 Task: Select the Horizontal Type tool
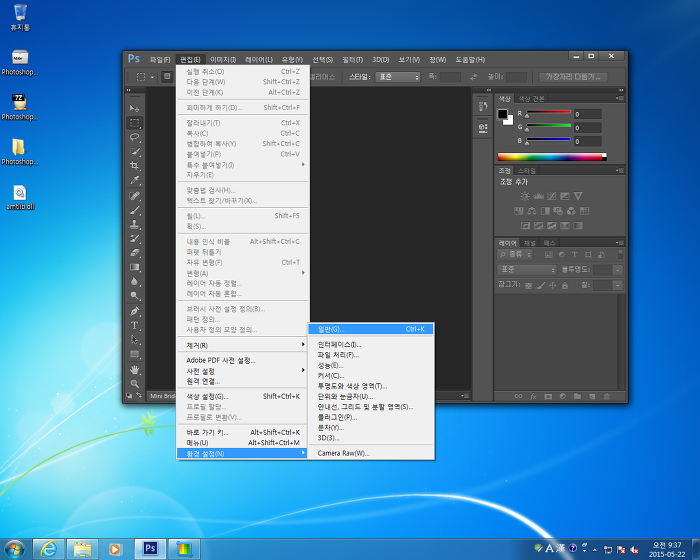(134, 326)
